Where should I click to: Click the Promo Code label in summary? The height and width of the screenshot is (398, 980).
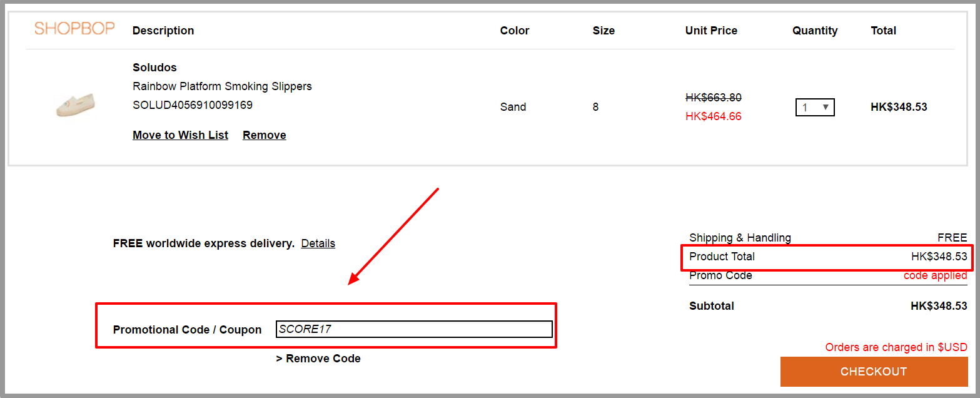click(x=720, y=275)
